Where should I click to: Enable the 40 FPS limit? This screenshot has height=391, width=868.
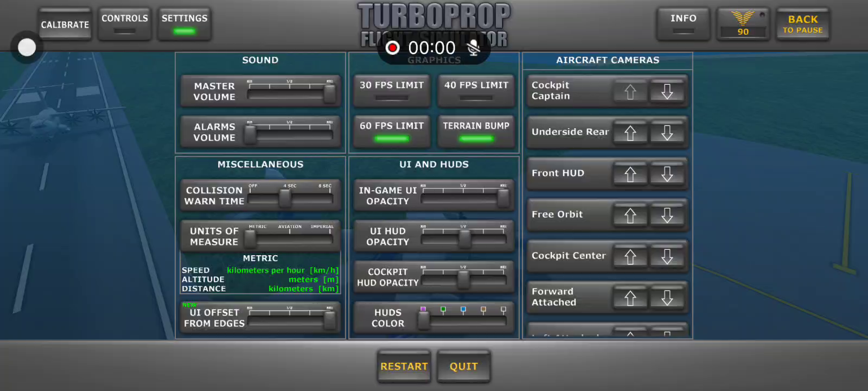[476, 90]
